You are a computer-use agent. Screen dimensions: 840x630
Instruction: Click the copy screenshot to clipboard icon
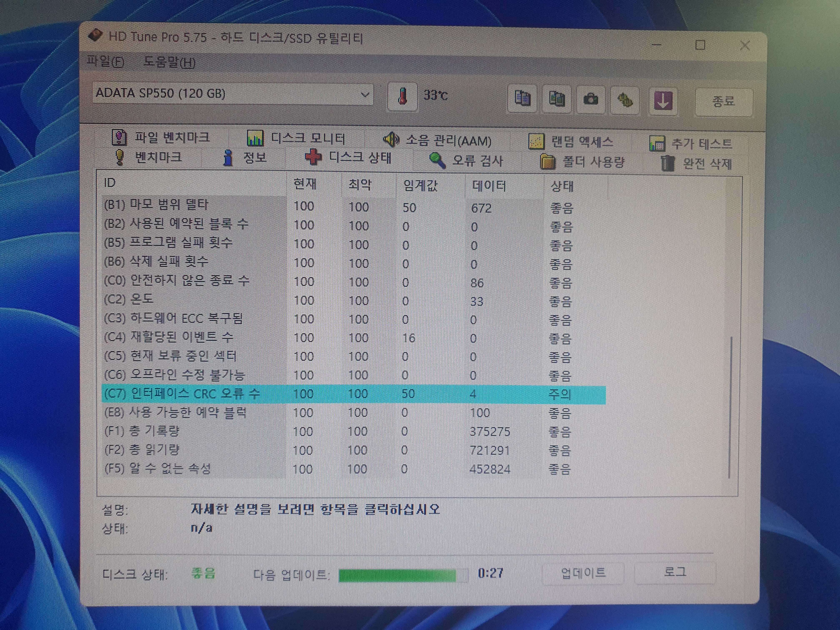point(557,99)
